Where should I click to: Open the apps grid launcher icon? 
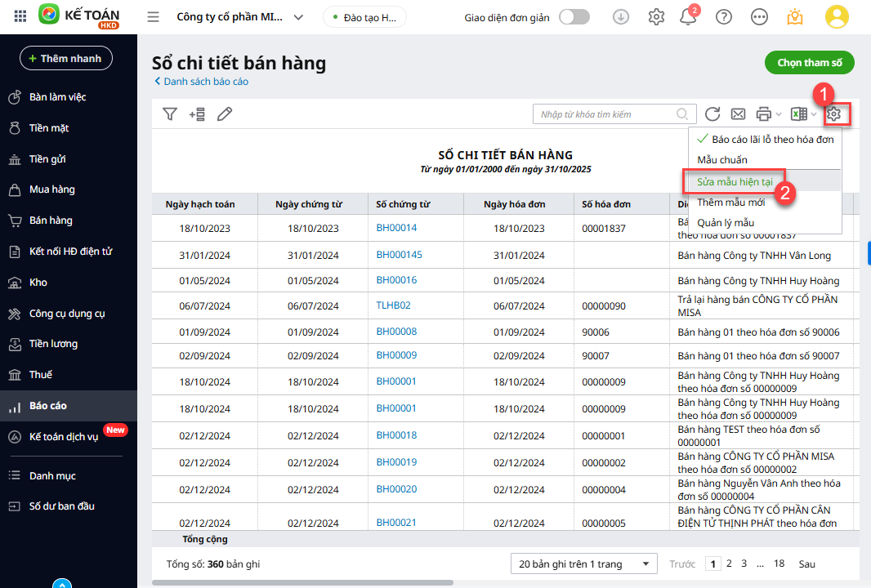click(x=20, y=16)
